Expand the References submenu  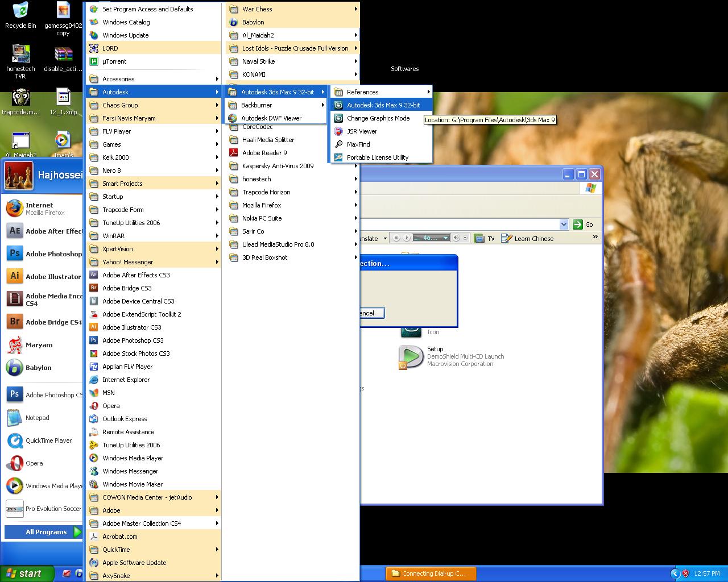point(381,92)
